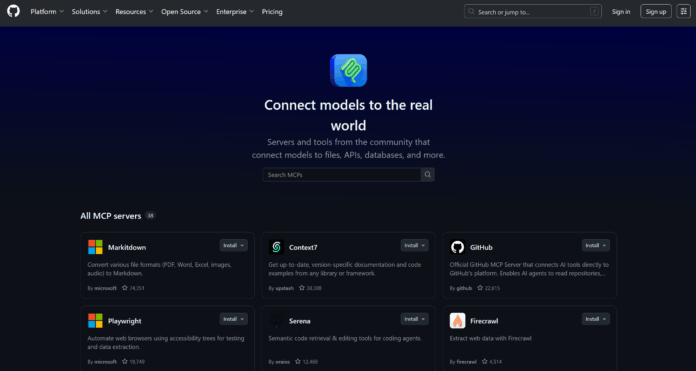Go to the Pricing page

pyautogui.click(x=272, y=12)
